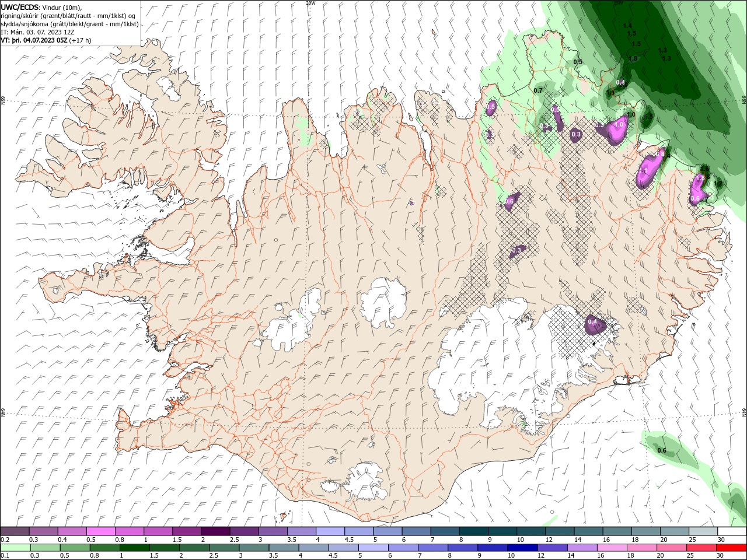Click the lower legend's last '30' label
The image size is (747, 560).
(720, 556)
